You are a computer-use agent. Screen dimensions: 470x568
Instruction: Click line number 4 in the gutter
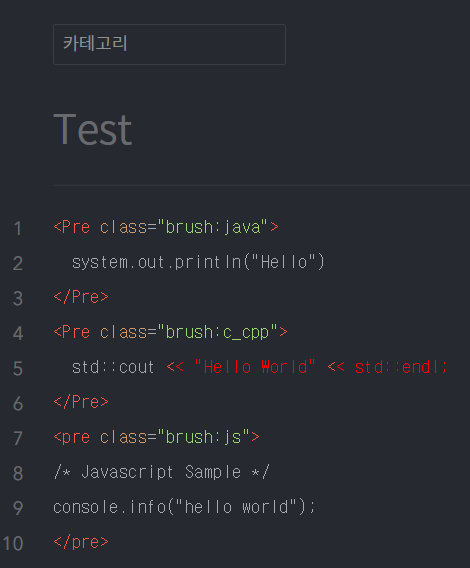[x=17, y=333]
